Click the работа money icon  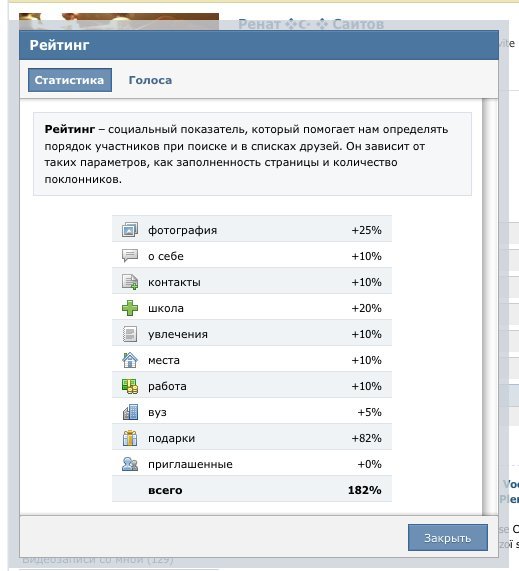point(130,386)
